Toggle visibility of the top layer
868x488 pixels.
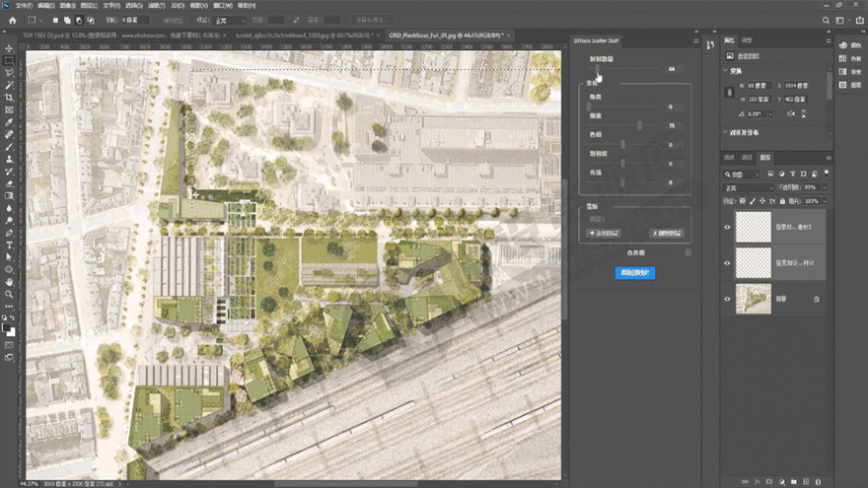[727, 227]
